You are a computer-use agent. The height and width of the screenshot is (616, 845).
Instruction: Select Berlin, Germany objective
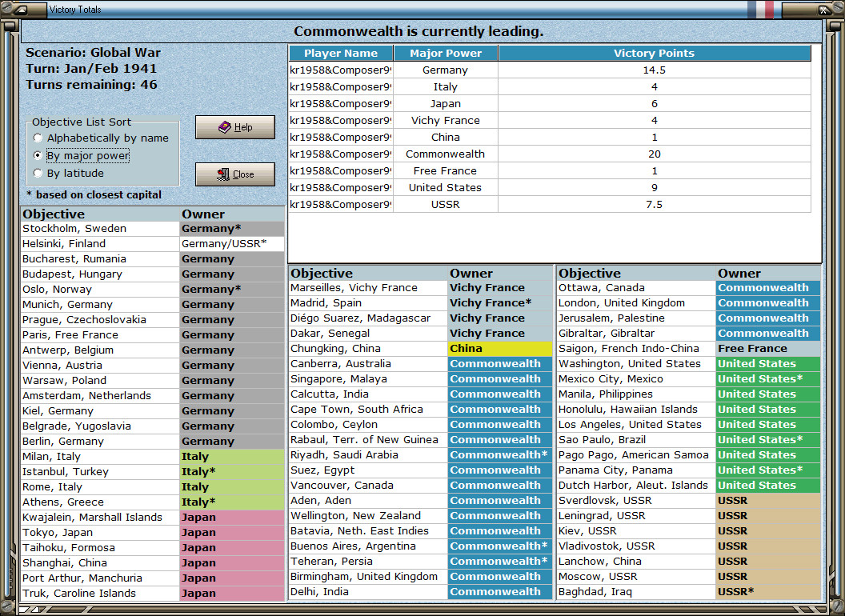tap(100, 441)
